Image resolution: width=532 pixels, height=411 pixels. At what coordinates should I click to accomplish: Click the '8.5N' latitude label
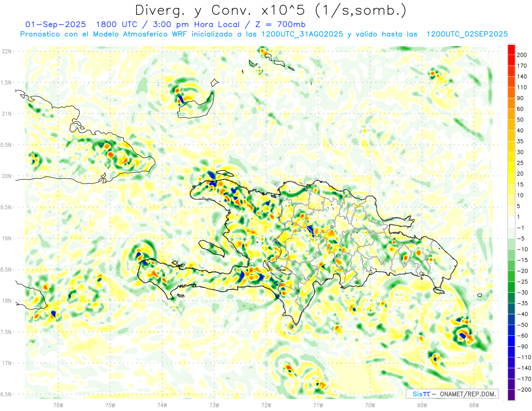[x=7, y=270]
